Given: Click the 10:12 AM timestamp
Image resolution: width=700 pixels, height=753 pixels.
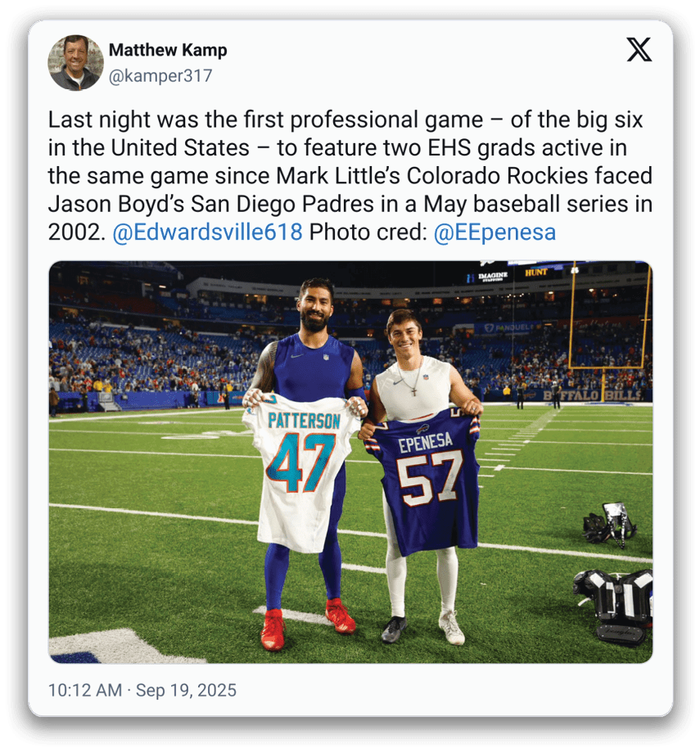Looking at the screenshot, I should pyautogui.click(x=84, y=690).
